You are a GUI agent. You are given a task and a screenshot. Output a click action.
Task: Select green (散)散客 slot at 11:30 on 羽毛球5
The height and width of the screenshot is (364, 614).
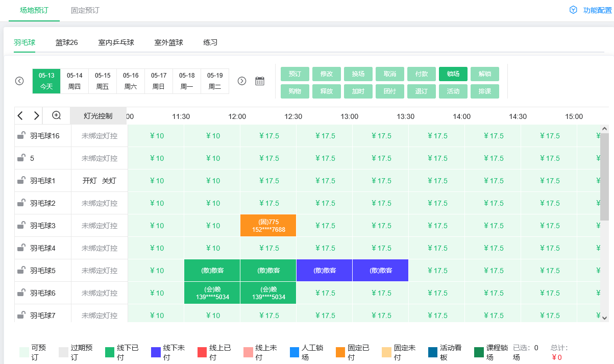pos(212,271)
